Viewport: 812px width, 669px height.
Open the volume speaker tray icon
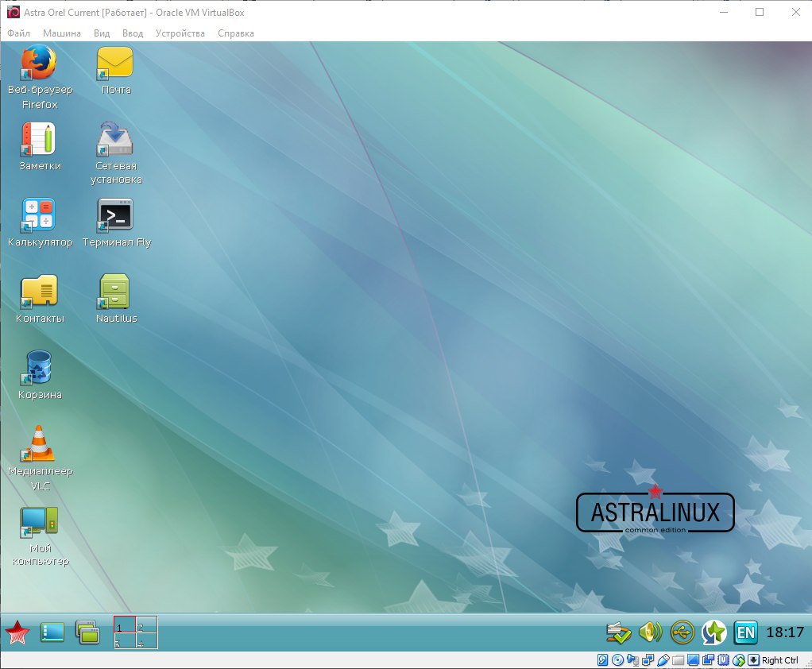(x=651, y=632)
